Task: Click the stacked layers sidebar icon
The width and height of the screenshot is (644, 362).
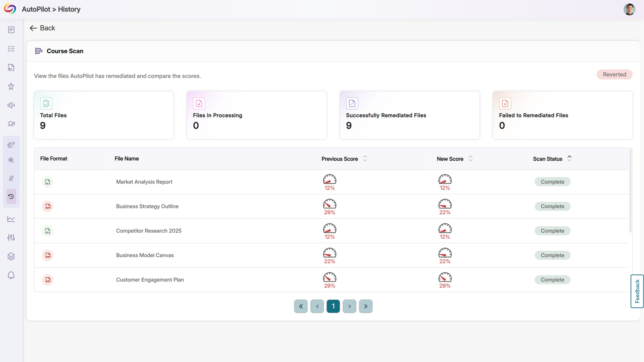Action: pos(11,256)
